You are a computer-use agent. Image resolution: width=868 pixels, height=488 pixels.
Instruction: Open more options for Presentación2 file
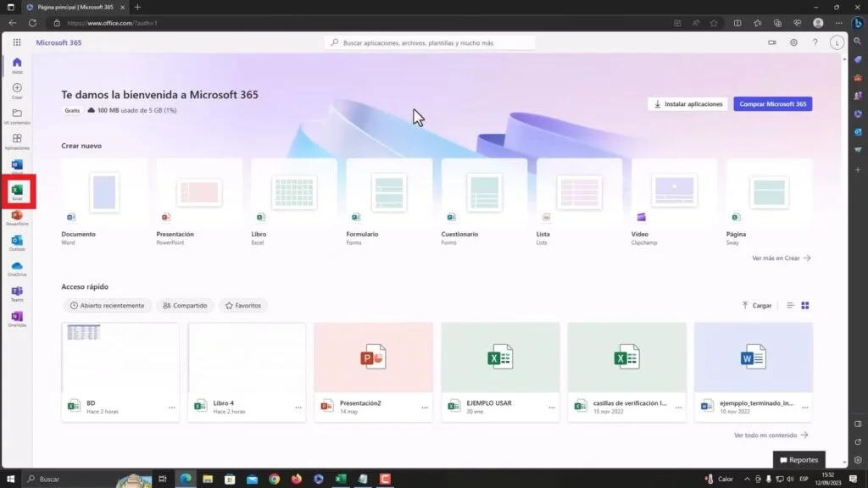click(x=425, y=408)
